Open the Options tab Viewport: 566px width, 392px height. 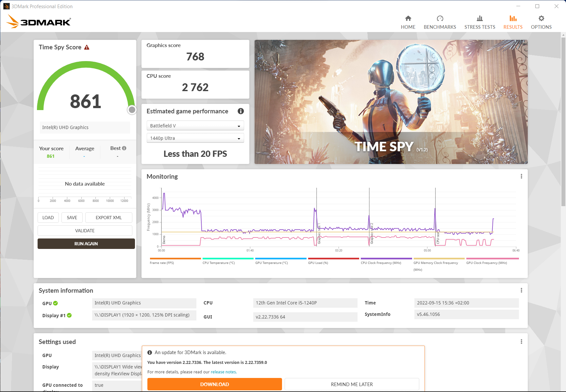541,22
